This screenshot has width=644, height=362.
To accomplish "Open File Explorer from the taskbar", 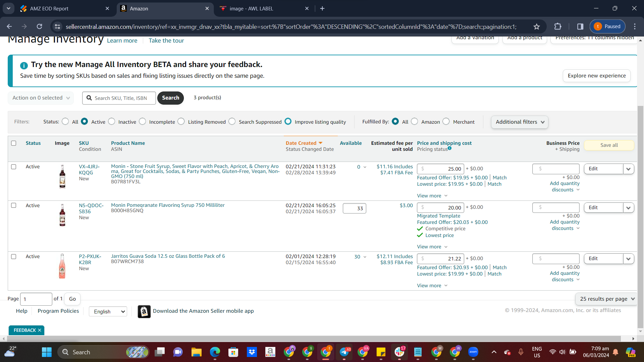I will pyautogui.click(x=196, y=352).
